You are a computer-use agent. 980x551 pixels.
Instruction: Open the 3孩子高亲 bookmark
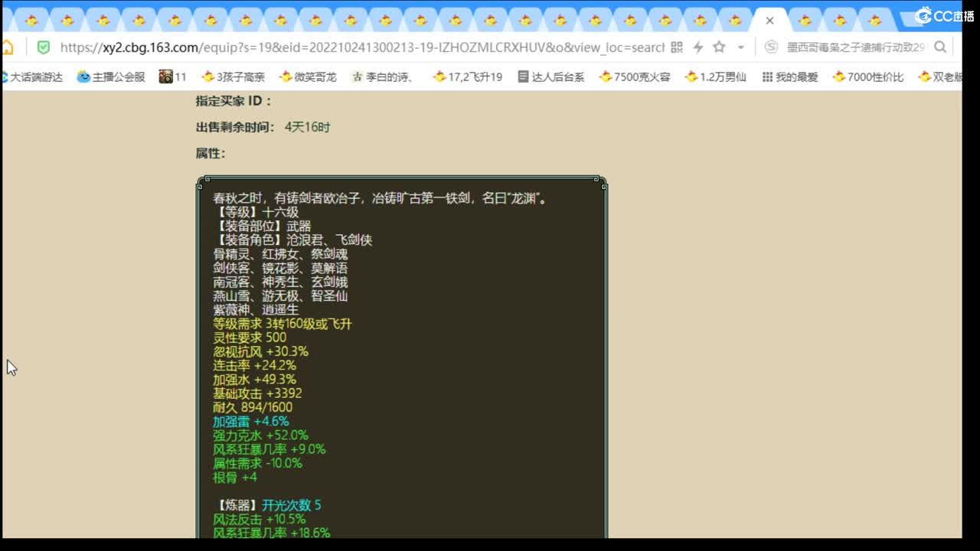pyautogui.click(x=234, y=77)
